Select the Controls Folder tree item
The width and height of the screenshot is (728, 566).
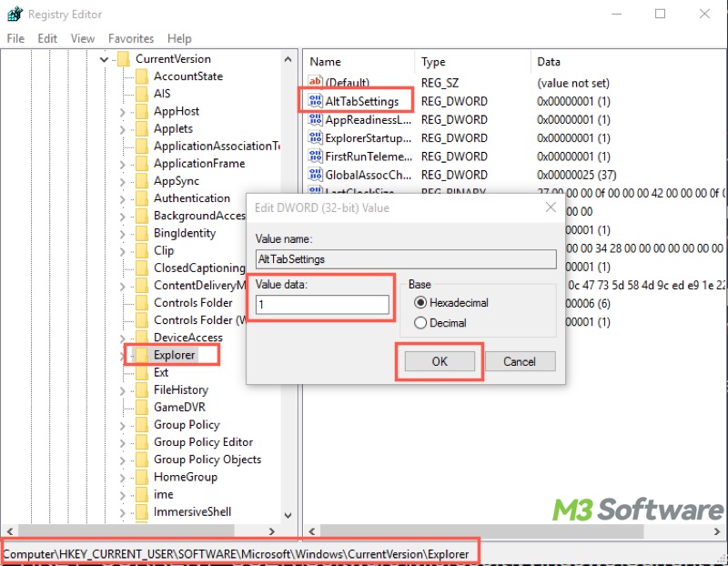point(193,303)
